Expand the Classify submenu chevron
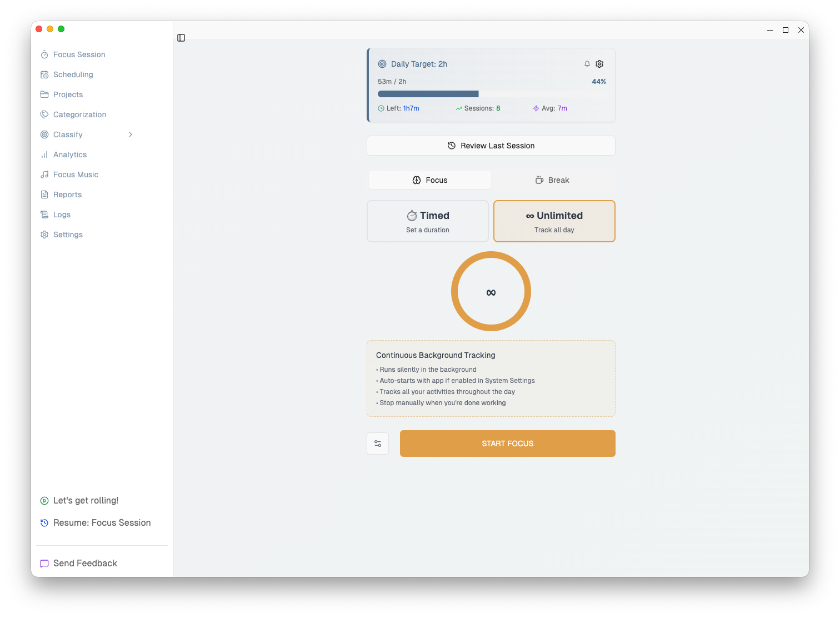The width and height of the screenshot is (840, 618). 131,134
